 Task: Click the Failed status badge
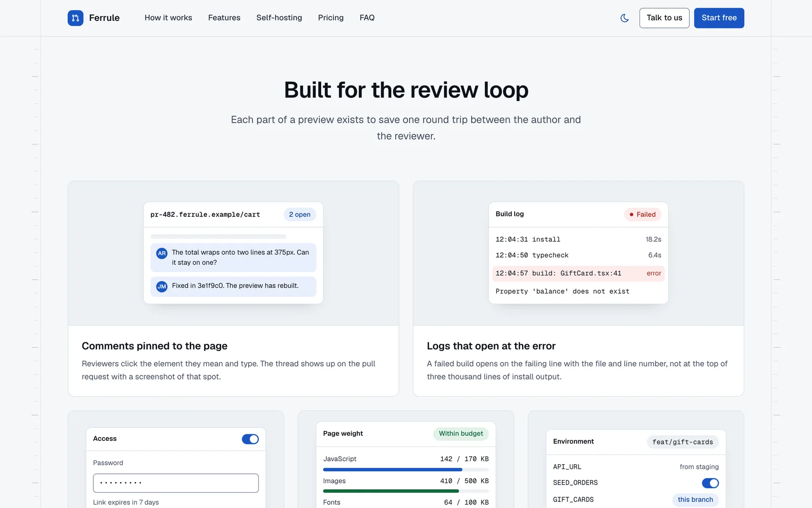pyautogui.click(x=642, y=214)
